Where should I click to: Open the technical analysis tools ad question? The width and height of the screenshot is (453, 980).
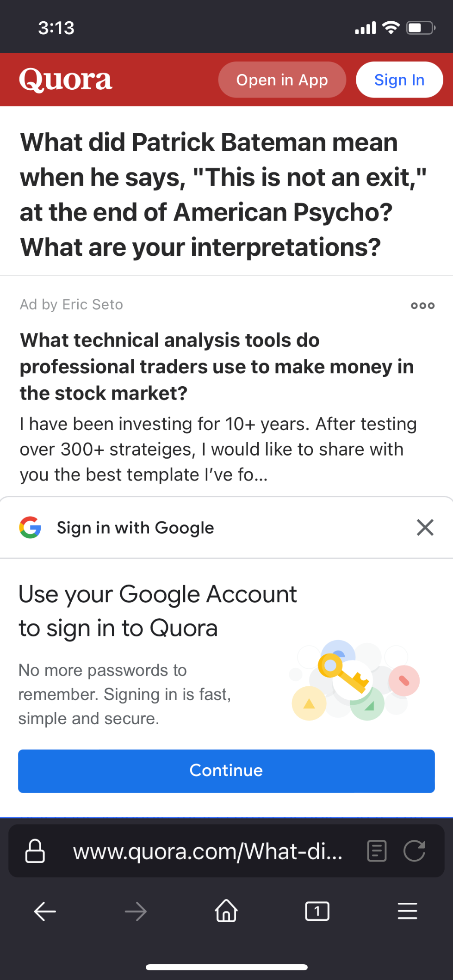[217, 366]
